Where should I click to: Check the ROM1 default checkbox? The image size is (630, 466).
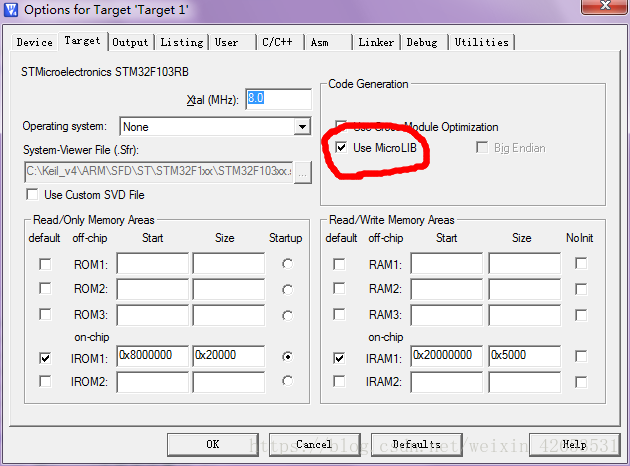(x=45, y=264)
